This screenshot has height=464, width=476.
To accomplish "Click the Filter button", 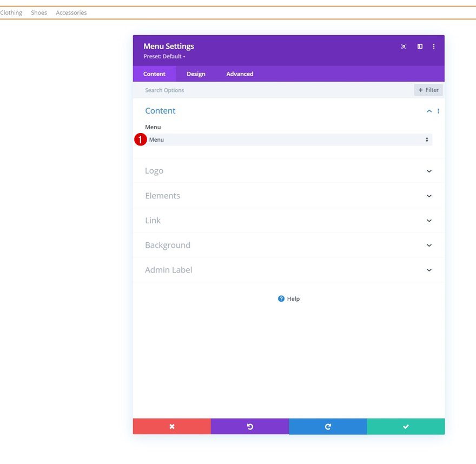I will (428, 90).
